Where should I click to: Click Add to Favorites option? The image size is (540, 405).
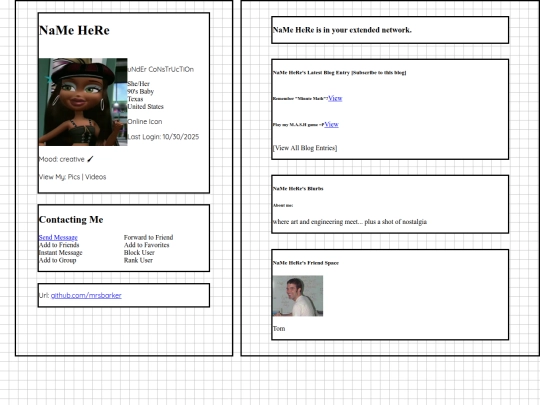pyautogui.click(x=146, y=245)
